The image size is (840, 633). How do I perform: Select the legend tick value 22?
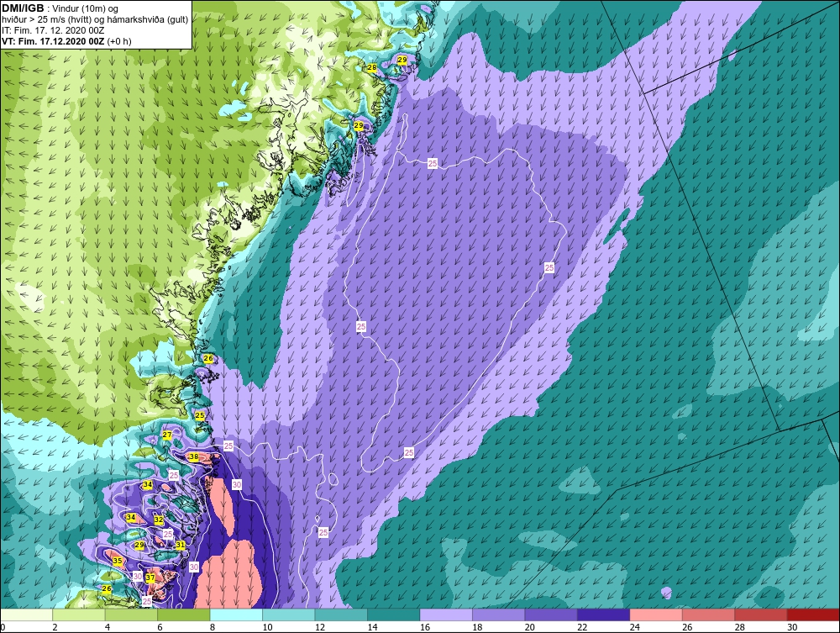point(582,627)
